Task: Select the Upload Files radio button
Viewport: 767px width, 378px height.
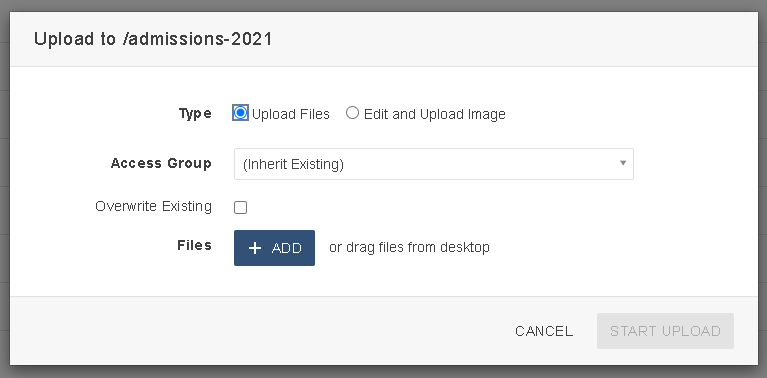Action: click(240, 113)
